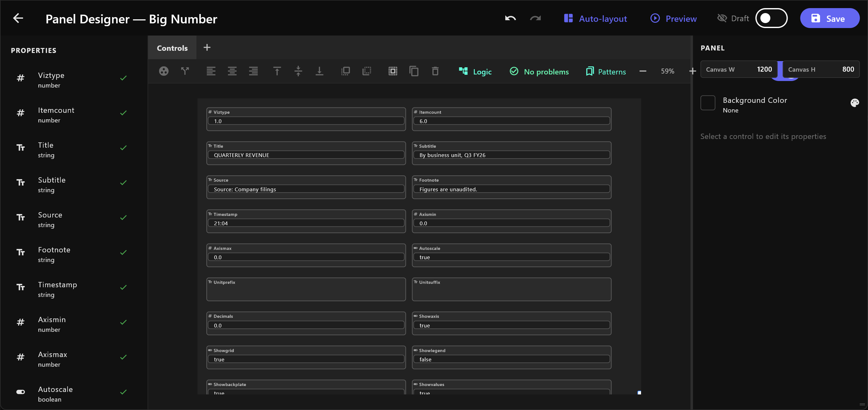Select the Unitprefix control on canvas
Image resolution: width=868 pixels, height=410 pixels.
[x=306, y=289]
